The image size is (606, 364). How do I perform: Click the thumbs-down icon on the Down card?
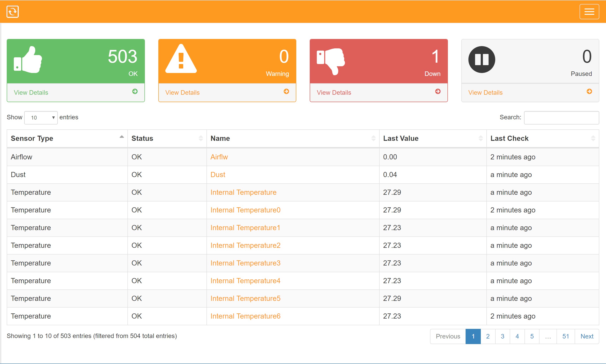click(332, 60)
